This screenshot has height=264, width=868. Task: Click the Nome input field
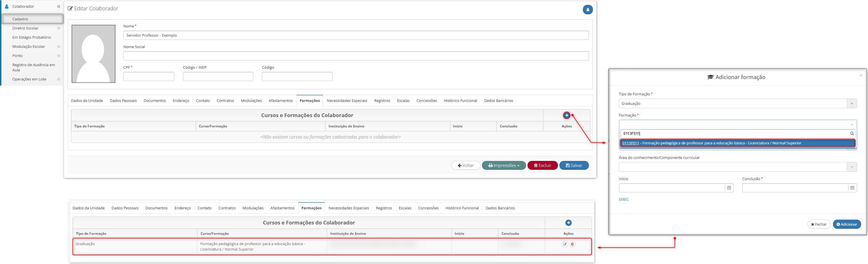(x=356, y=35)
